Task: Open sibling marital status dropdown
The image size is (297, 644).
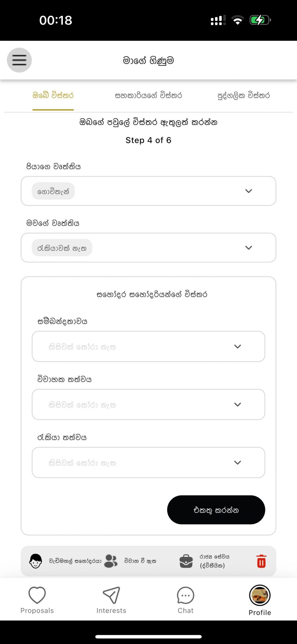Action: pos(148,405)
